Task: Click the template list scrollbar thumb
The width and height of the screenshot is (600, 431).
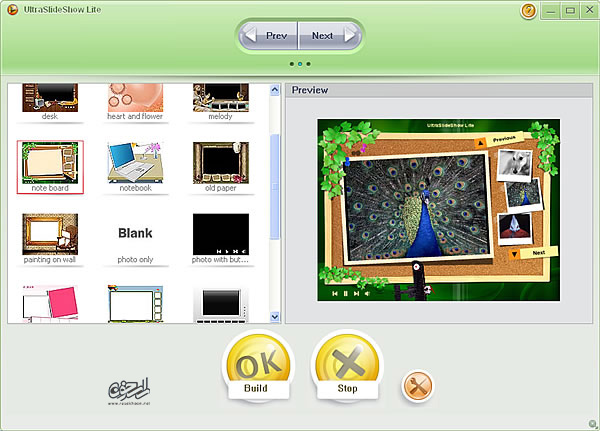Action: tap(275, 187)
